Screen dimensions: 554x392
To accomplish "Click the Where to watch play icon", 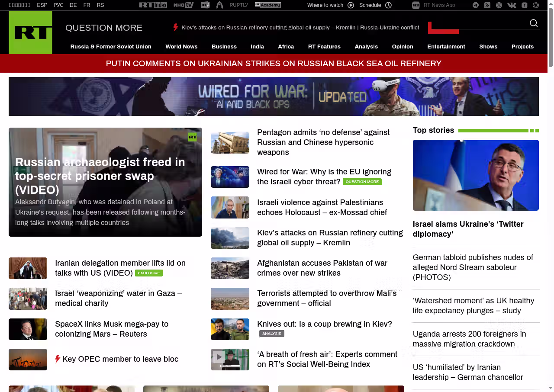I will point(351,5).
